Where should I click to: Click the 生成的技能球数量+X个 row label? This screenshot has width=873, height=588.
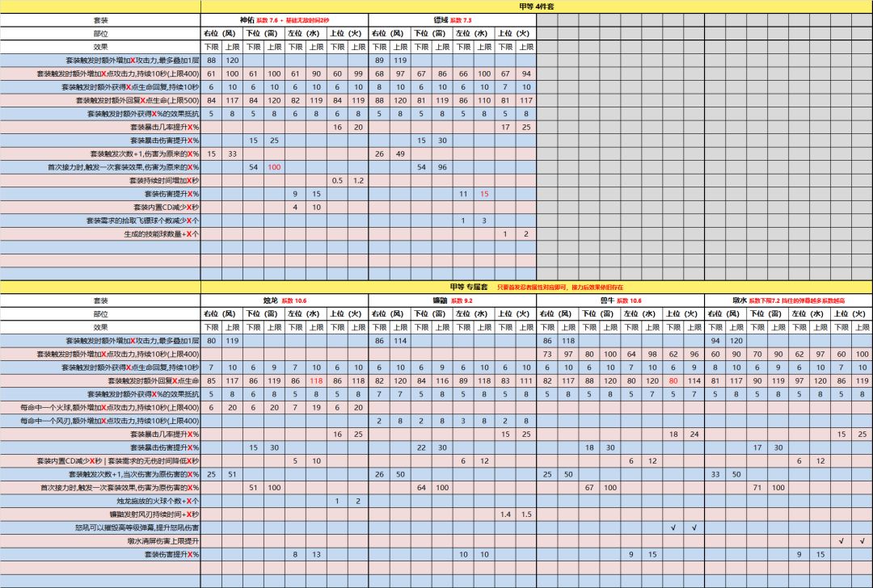click(x=162, y=234)
